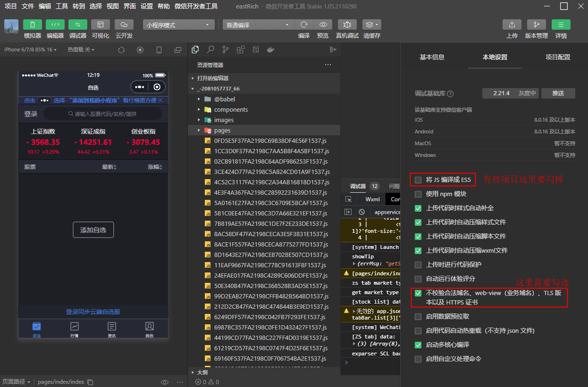588x387 pixels.
Task: Toggle the Editor (编辑器) panel button
Action: pos(55,25)
